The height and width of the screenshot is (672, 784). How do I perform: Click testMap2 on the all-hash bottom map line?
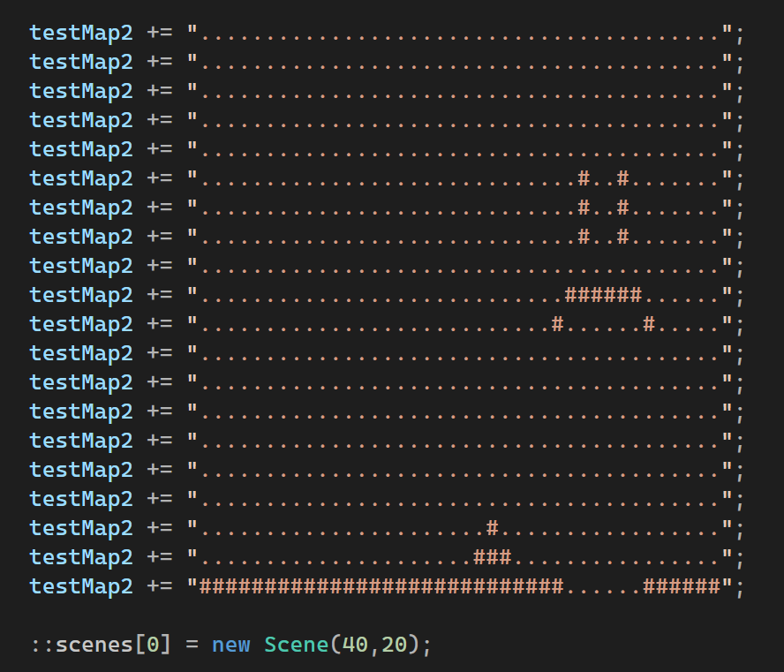pos(81,585)
